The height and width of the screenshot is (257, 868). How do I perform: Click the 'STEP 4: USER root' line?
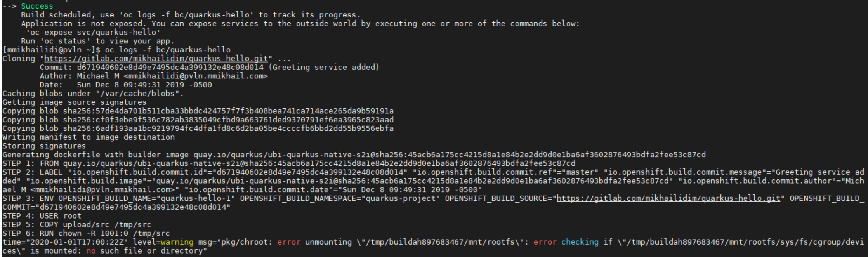tap(42, 216)
